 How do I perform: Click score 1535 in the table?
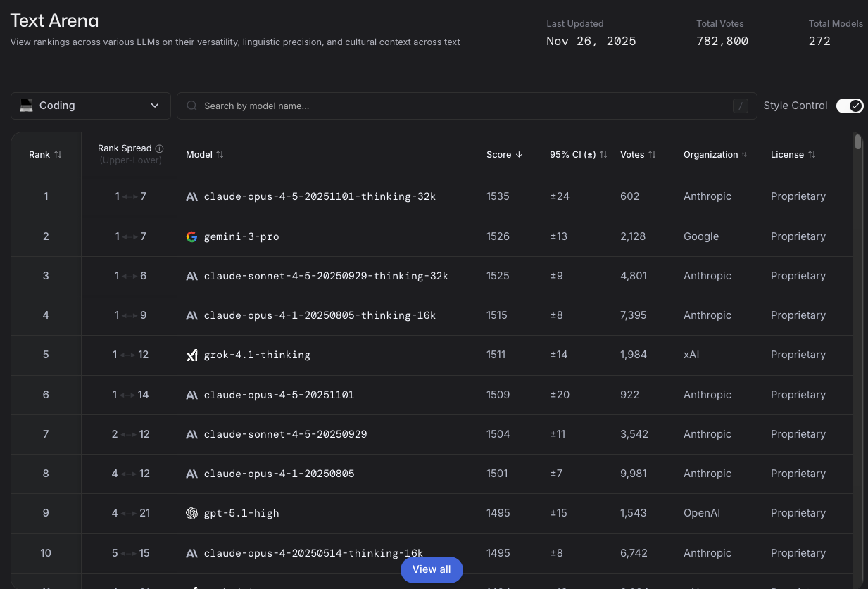(498, 196)
